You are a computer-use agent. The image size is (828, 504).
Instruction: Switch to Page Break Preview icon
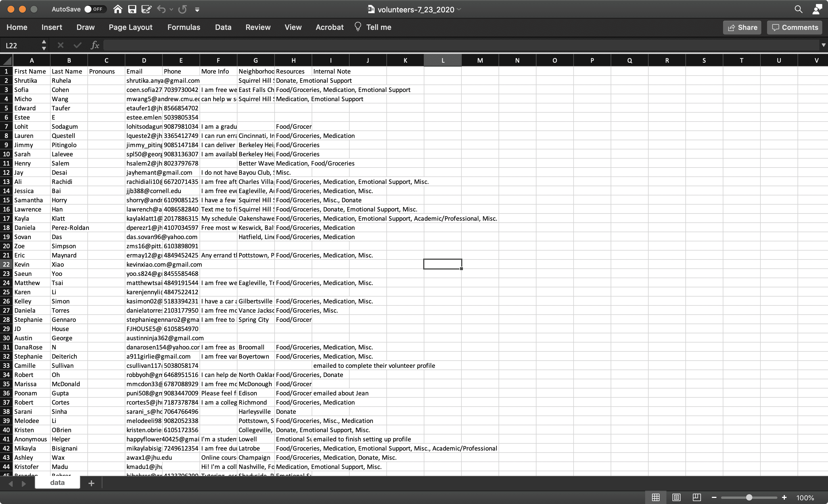click(x=697, y=497)
